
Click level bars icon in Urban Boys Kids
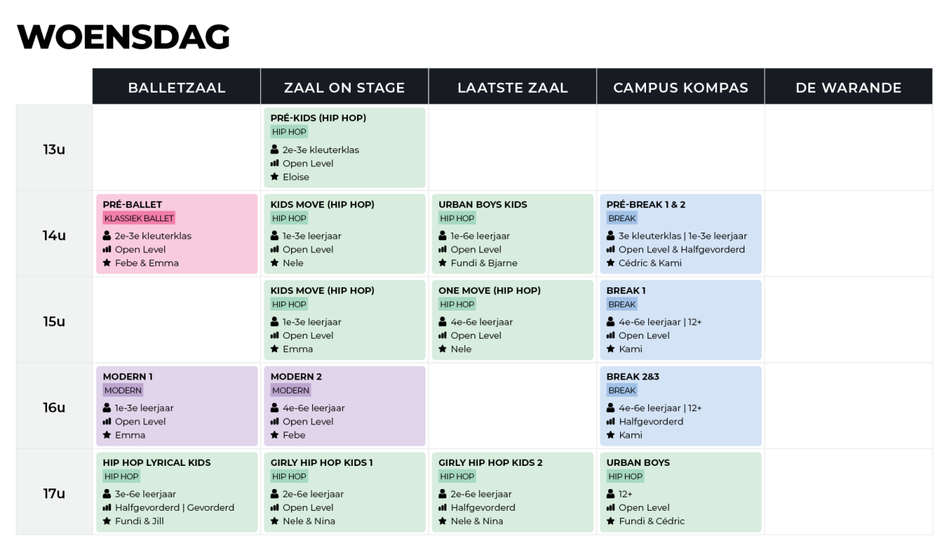tap(443, 249)
